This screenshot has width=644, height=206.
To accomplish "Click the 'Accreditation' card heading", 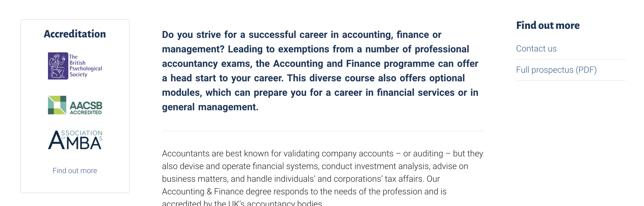I will click(75, 34).
